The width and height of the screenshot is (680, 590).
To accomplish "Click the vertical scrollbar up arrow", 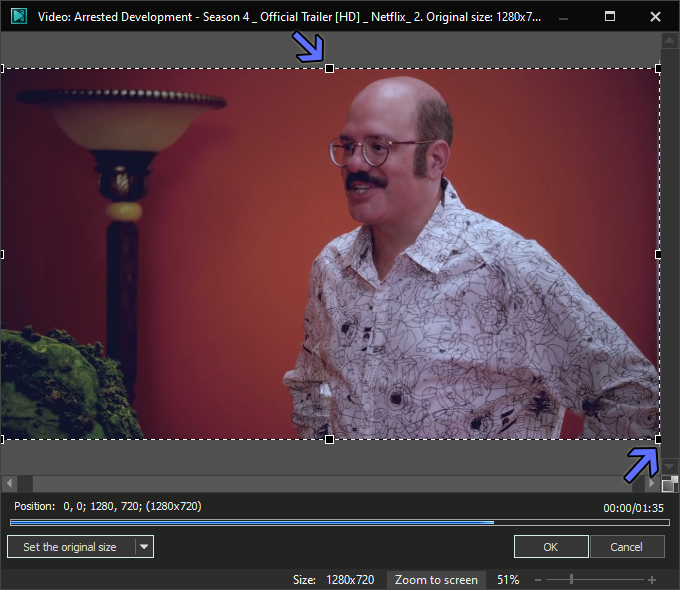I will 669,41.
